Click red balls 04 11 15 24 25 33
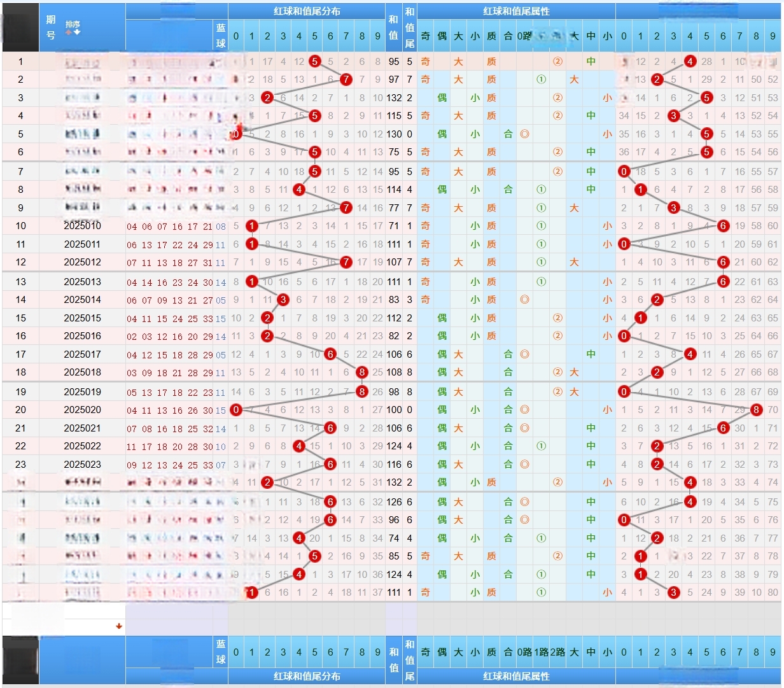This screenshot has width=784, height=688. click(169, 319)
